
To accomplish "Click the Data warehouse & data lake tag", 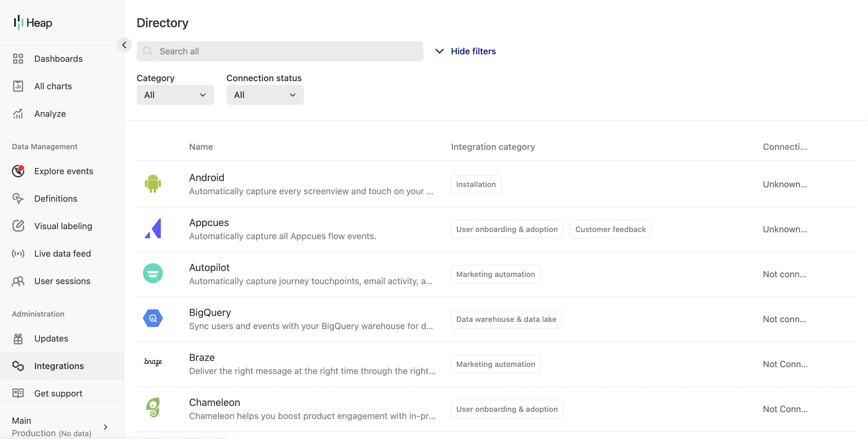I will pyautogui.click(x=506, y=319).
